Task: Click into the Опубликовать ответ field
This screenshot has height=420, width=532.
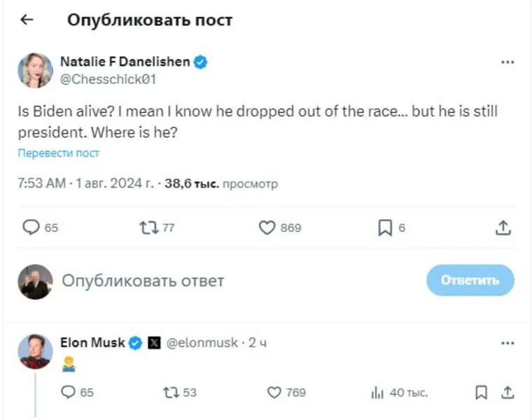Action: (x=210, y=281)
